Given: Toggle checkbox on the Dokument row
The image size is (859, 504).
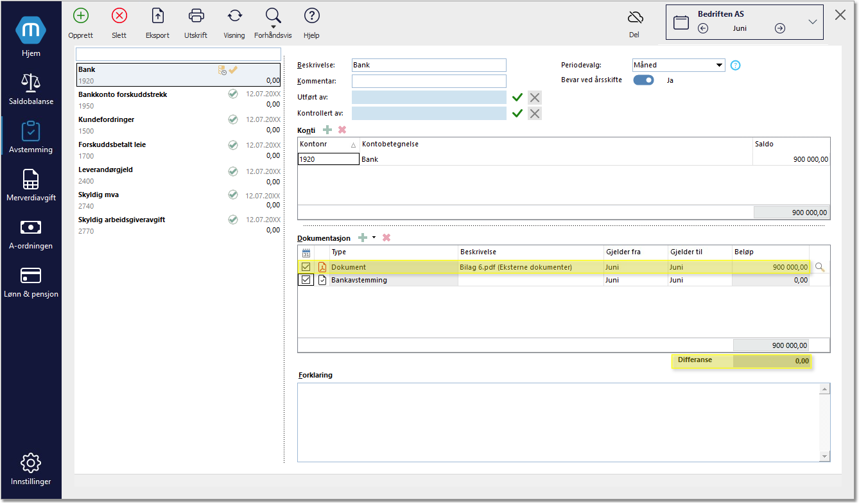Looking at the screenshot, I should [x=306, y=267].
